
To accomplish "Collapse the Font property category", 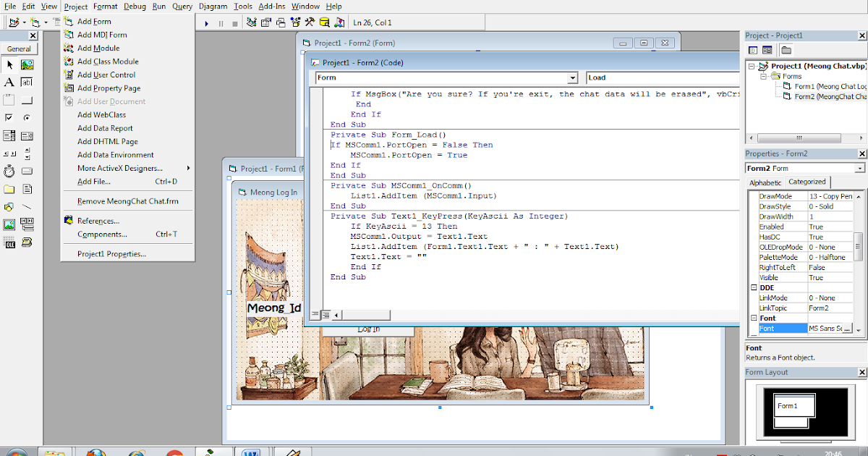I will point(753,318).
